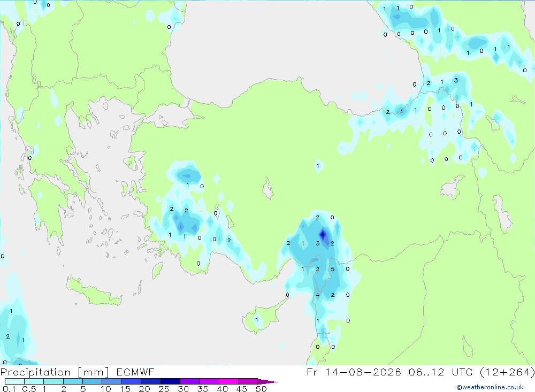Choose the 20–25 mm dark blue swatch
The width and height of the screenshot is (535, 392).
click(x=151, y=381)
